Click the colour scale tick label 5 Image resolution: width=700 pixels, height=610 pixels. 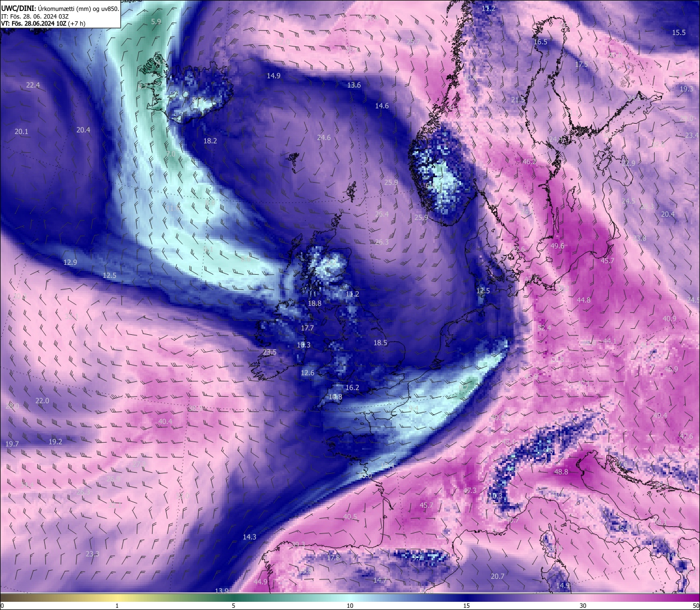(x=234, y=606)
